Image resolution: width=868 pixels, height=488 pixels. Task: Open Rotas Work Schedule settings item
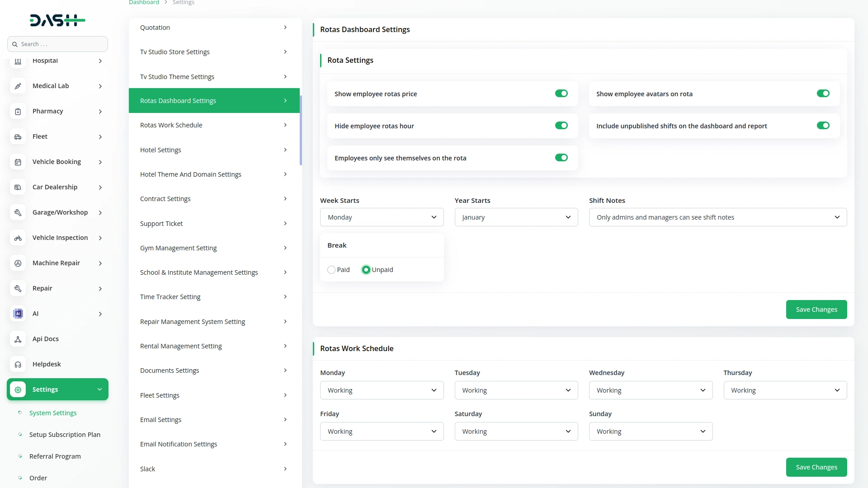point(214,125)
